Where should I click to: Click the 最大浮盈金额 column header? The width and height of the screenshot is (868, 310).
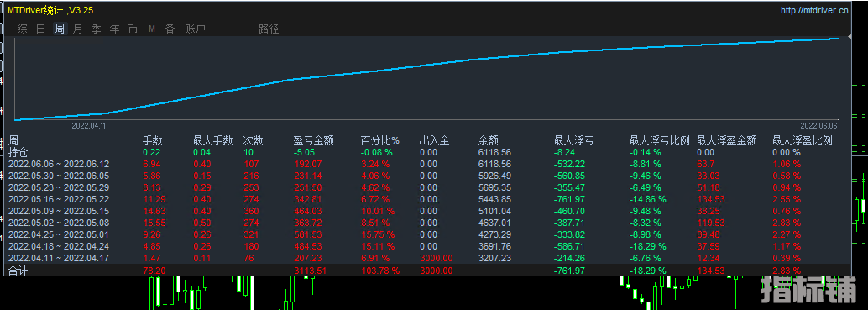727,141
